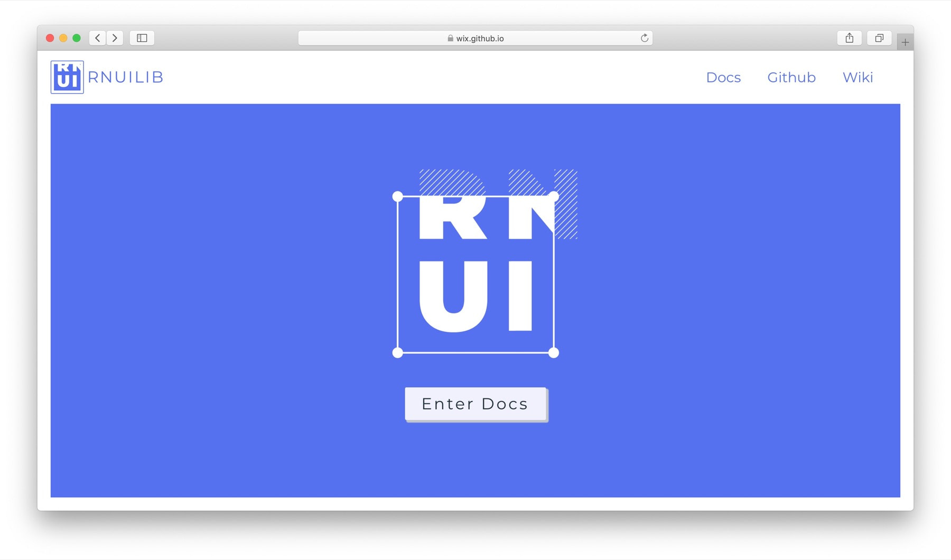Close the window with red button

tap(50, 38)
